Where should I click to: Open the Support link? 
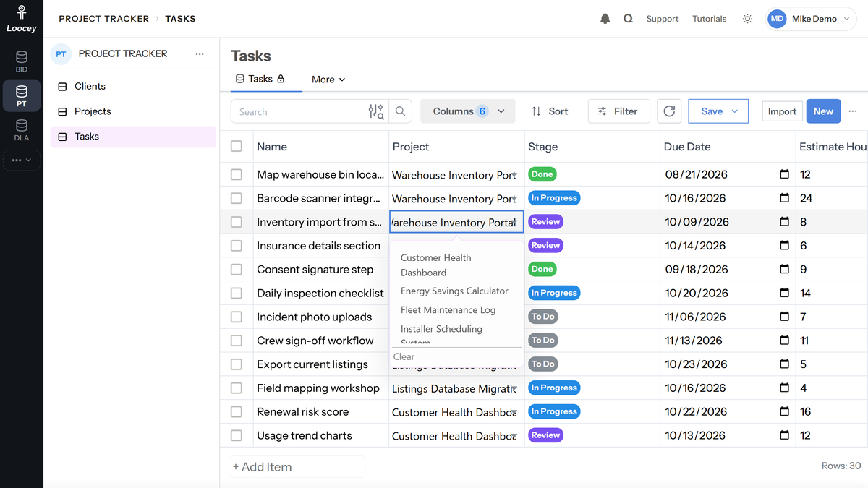(662, 19)
